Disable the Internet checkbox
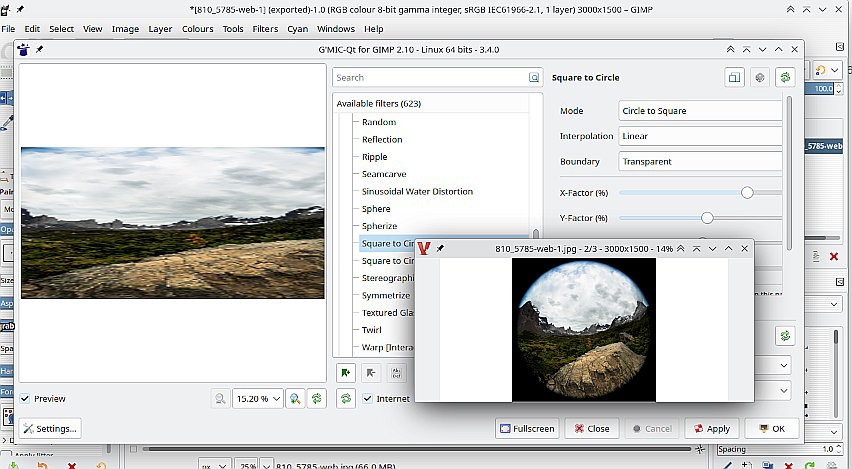Viewport: 852px width, 469px height. click(x=368, y=398)
